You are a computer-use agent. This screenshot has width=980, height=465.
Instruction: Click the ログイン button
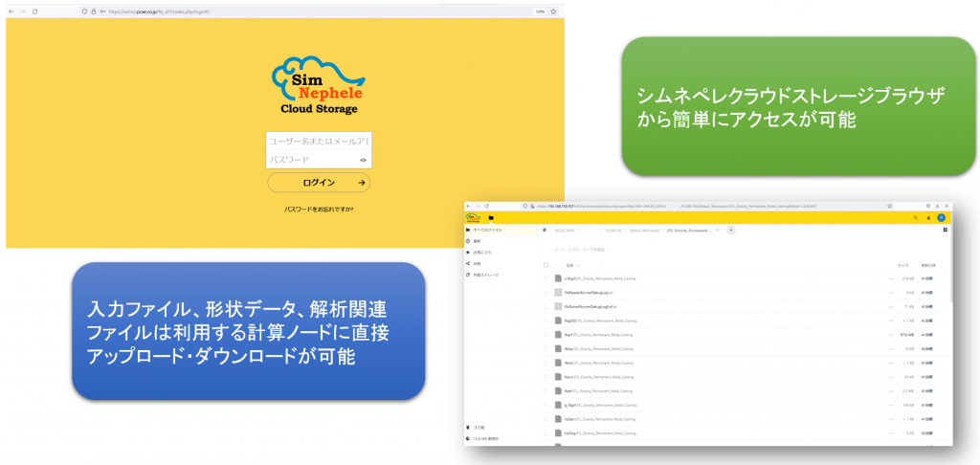point(319,183)
